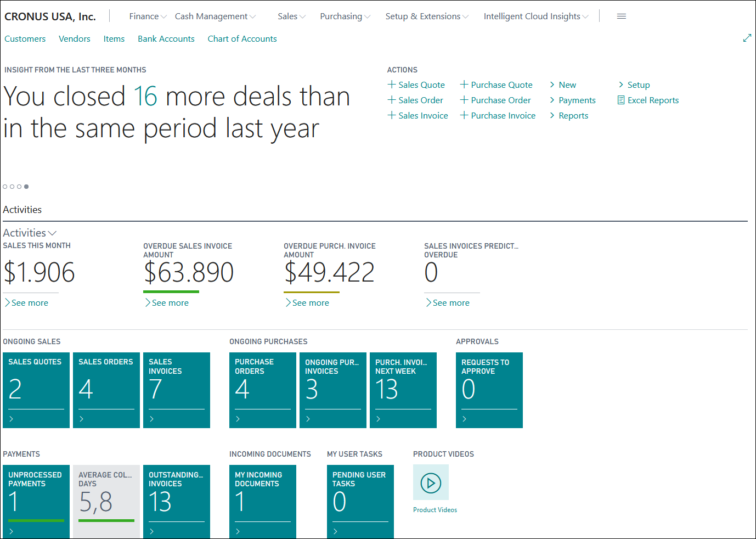Click arrow on Unprocessed Payments tile
Screen dimensions: 756x539
tap(12, 531)
